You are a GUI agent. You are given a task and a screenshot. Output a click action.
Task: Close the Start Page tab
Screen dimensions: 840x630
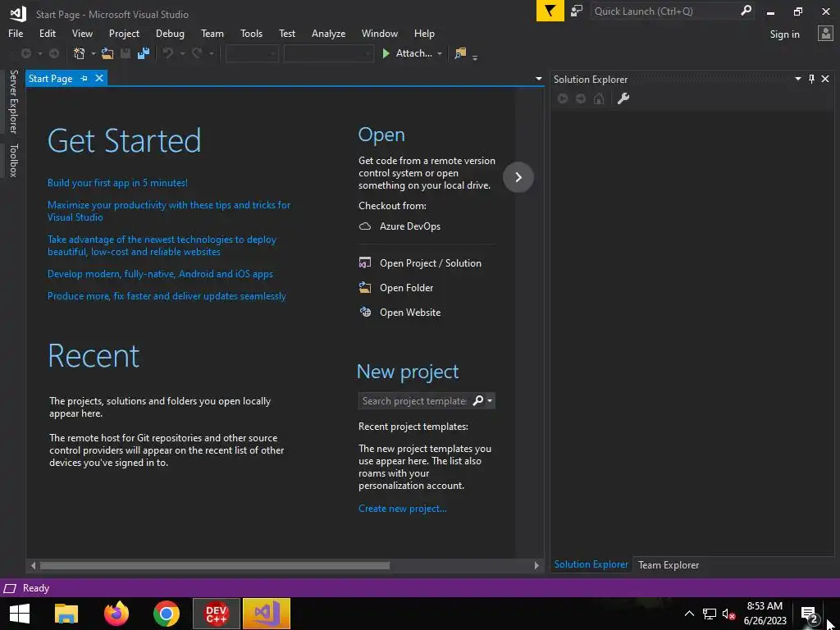pyautogui.click(x=99, y=78)
